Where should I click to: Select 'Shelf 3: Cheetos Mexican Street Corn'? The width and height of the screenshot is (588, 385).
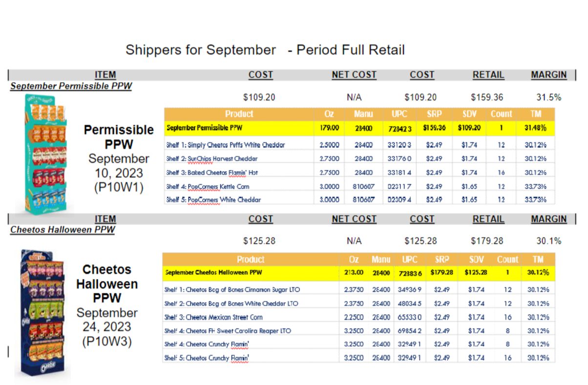213,317
